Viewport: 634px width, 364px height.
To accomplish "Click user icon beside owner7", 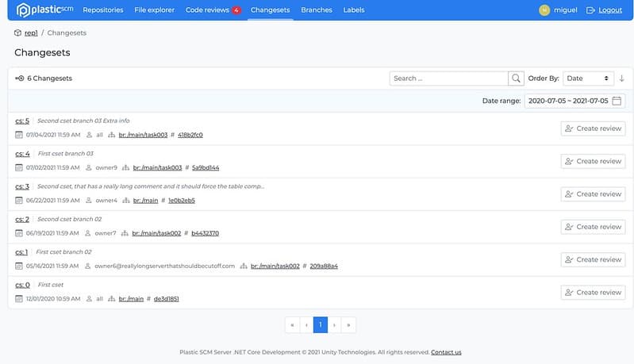I will pyautogui.click(x=88, y=233).
